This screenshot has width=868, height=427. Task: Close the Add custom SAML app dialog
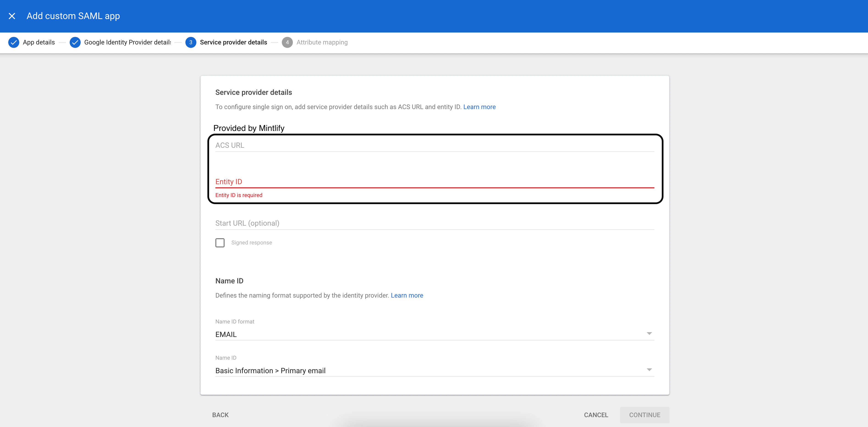pos(12,16)
